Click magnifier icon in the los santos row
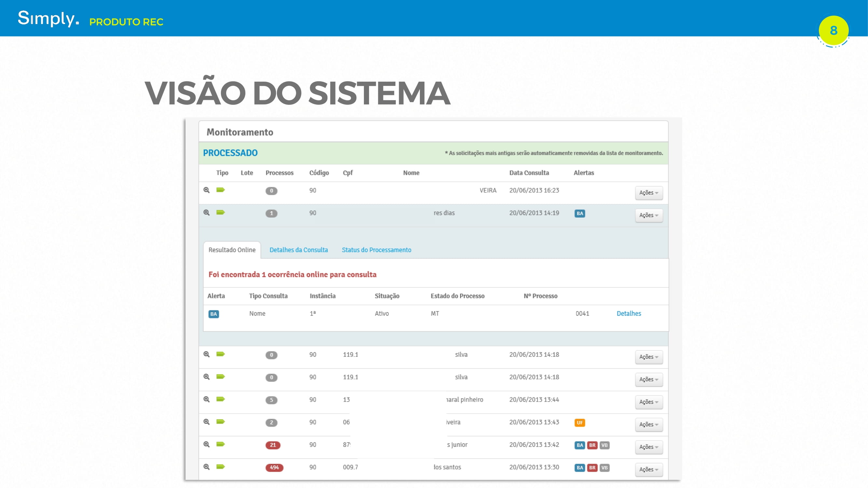This screenshot has width=868, height=488. coord(207,467)
